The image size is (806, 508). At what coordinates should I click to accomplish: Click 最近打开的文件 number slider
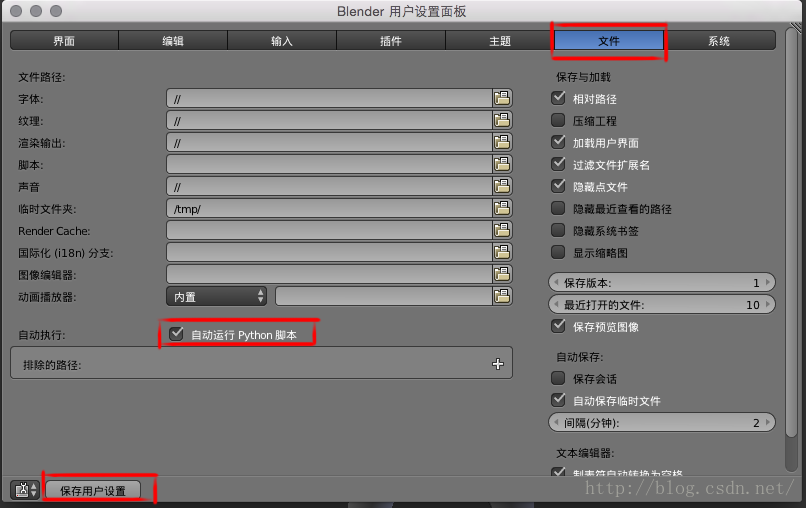point(662,304)
